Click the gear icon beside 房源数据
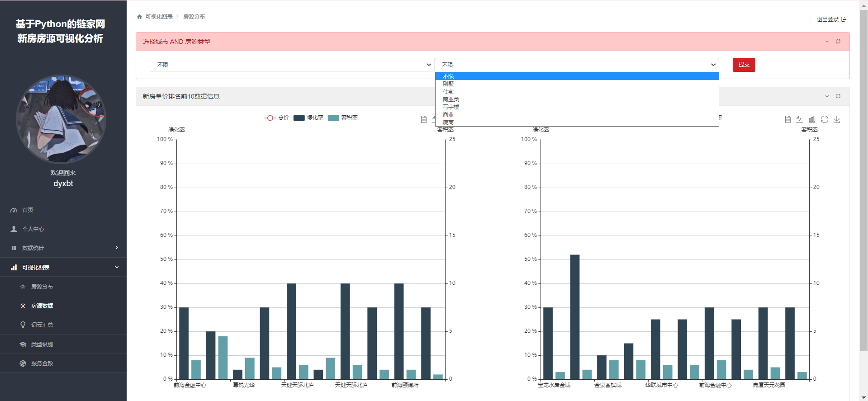The height and width of the screenshot is (401, 868). (x=23, y=306)
